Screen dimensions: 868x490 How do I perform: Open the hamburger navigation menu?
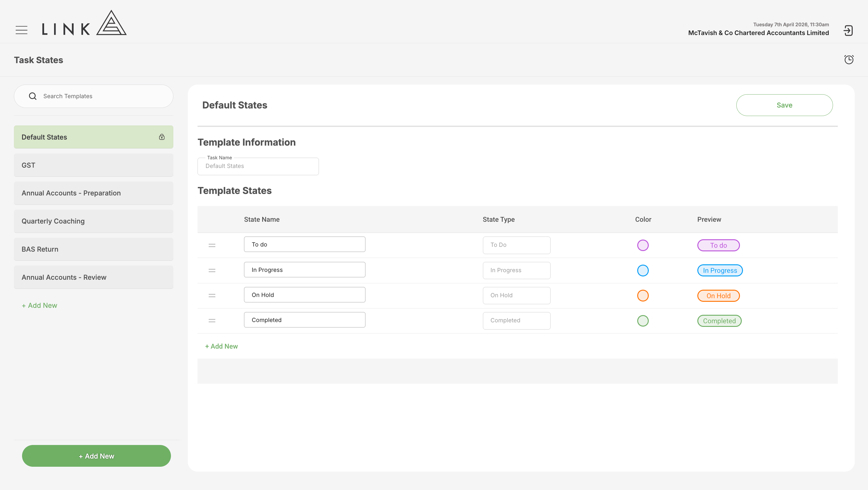tap(21, 30)
